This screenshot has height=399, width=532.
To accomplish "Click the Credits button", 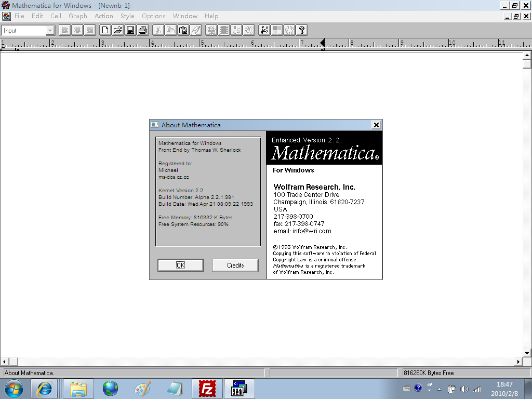I will point(235,265).
